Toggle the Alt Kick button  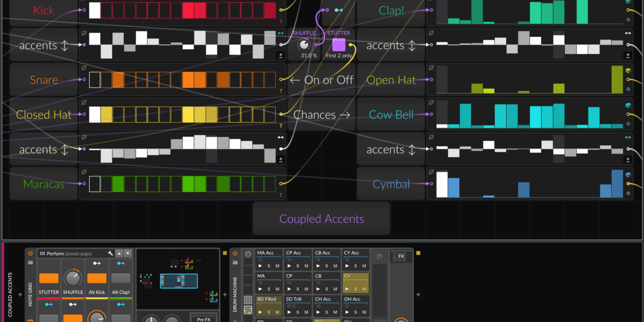(x=97, y=278)
